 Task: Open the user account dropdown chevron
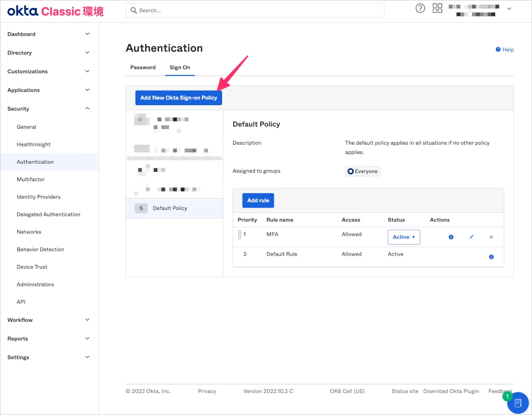click(x=509, y=9)
